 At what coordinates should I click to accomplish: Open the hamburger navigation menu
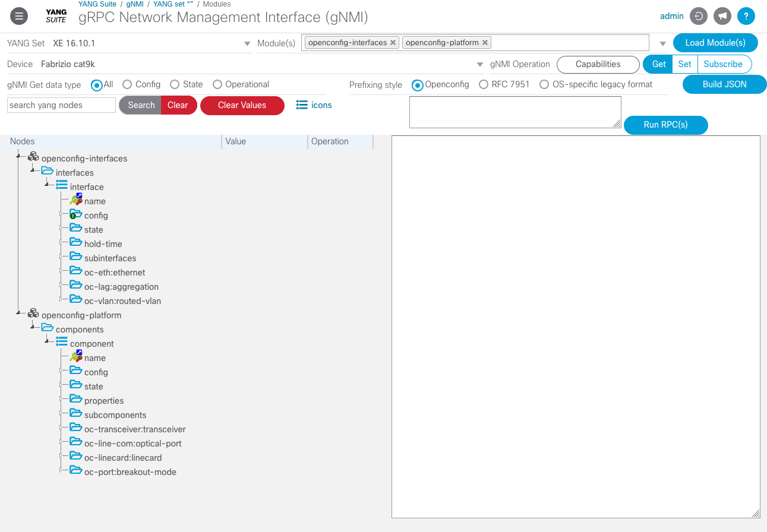click(19, 16)
